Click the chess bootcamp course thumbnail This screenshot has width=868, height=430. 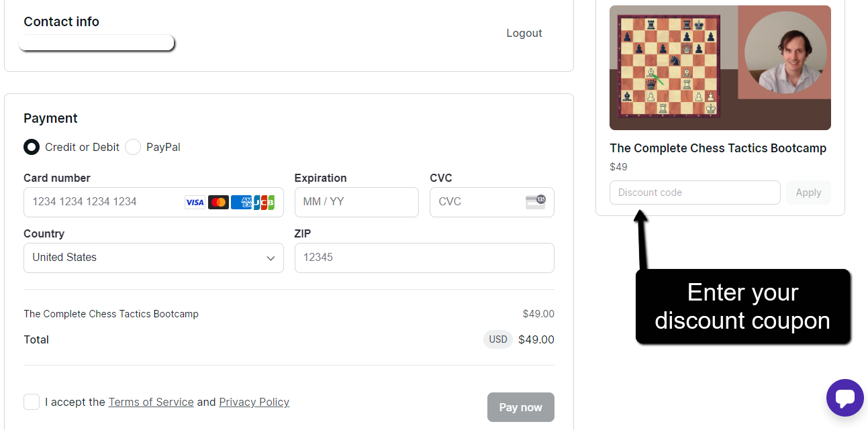(x=720, y=68)
